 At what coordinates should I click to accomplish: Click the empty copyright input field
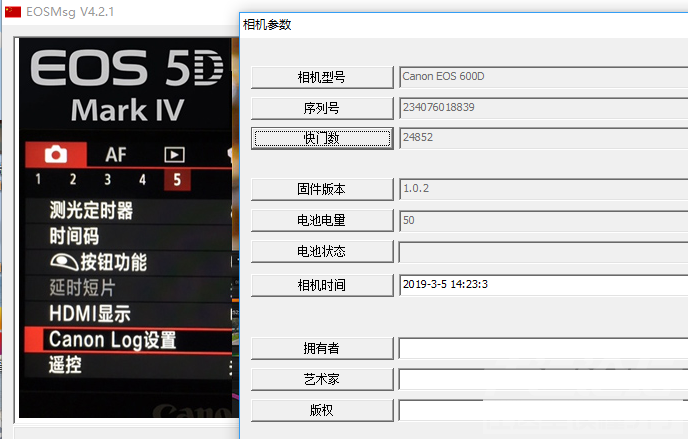544,410
